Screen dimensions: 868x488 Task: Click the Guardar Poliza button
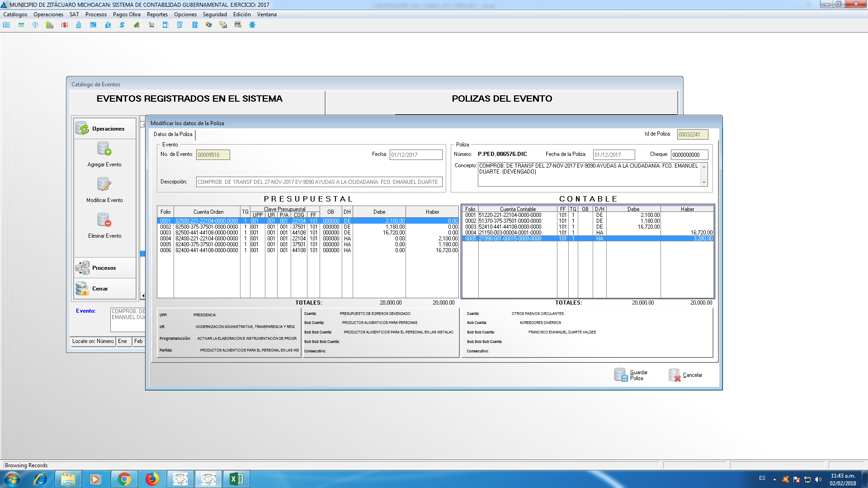click(631, 375)
